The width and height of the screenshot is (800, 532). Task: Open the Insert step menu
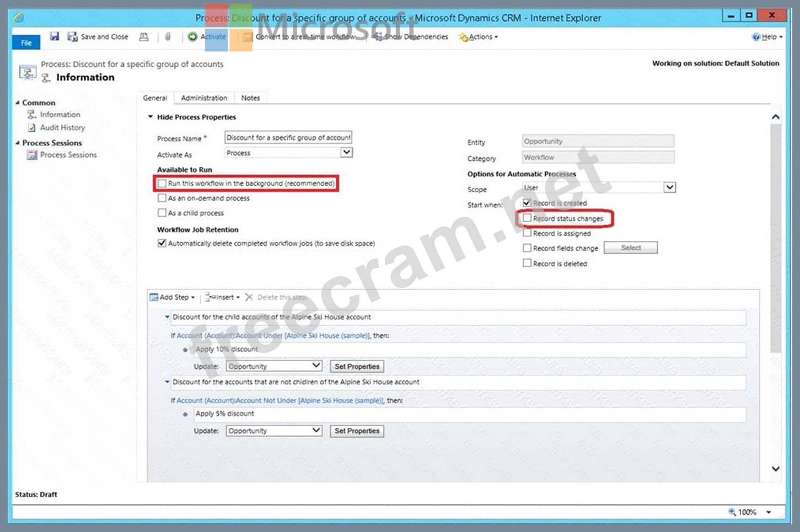222,297
